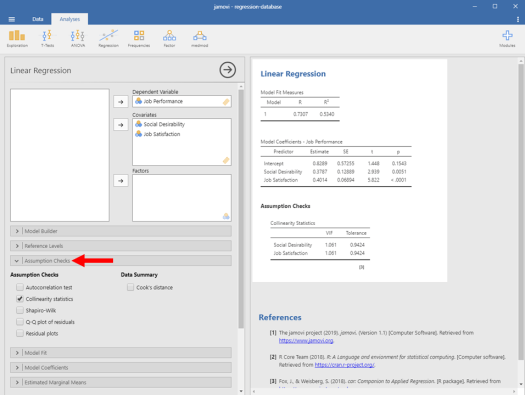525x395 pixels.
Task: Open the ANOVA analyses menu
Action: click(78, 38)
